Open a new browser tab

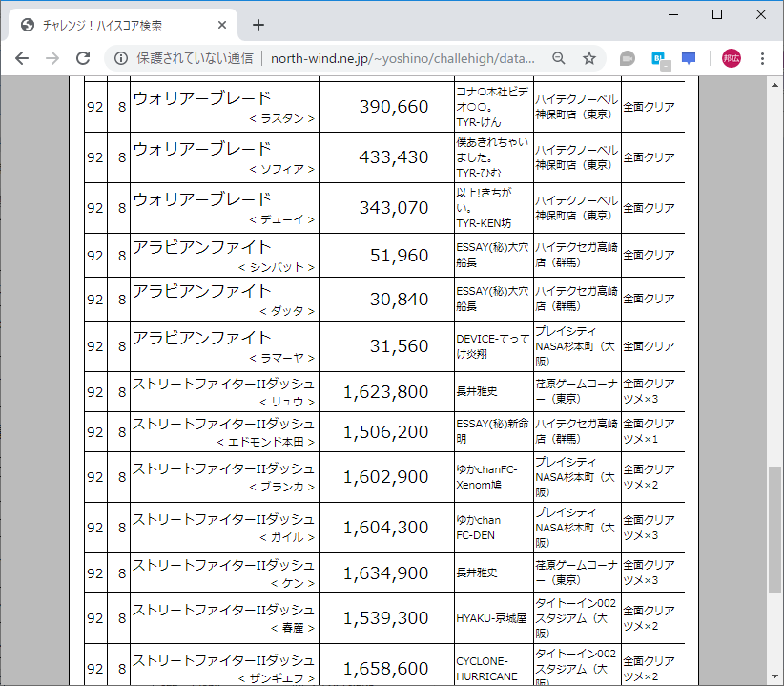tap(258, 25)
